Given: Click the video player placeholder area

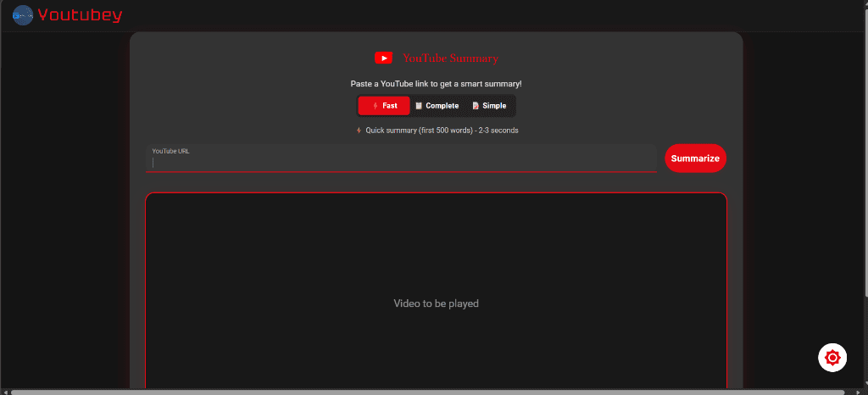Looking at the screenshot, I should pos(437,291).
